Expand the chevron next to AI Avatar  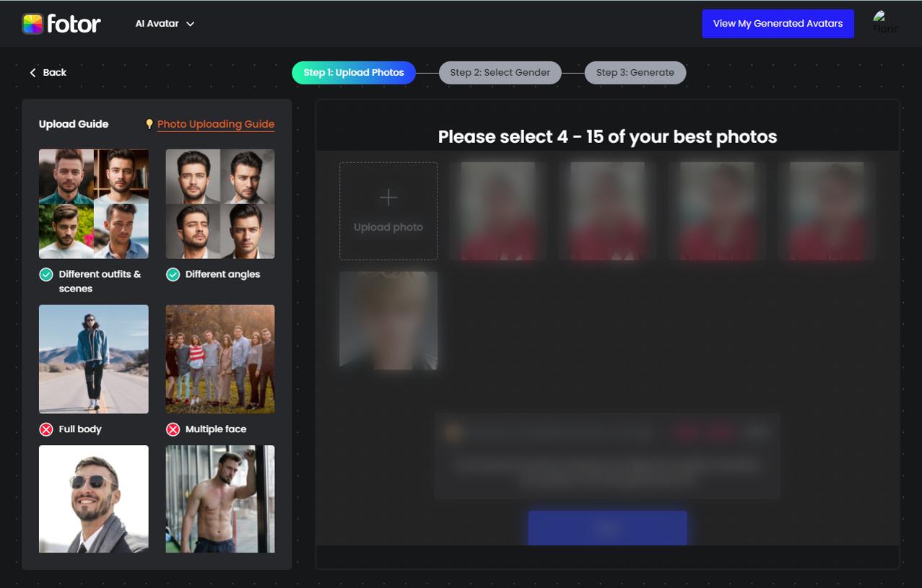pyautogui.click(x=190, y=24)
